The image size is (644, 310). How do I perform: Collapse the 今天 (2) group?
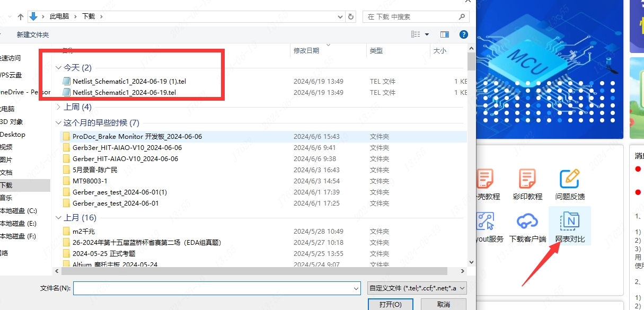coord(58,67)
